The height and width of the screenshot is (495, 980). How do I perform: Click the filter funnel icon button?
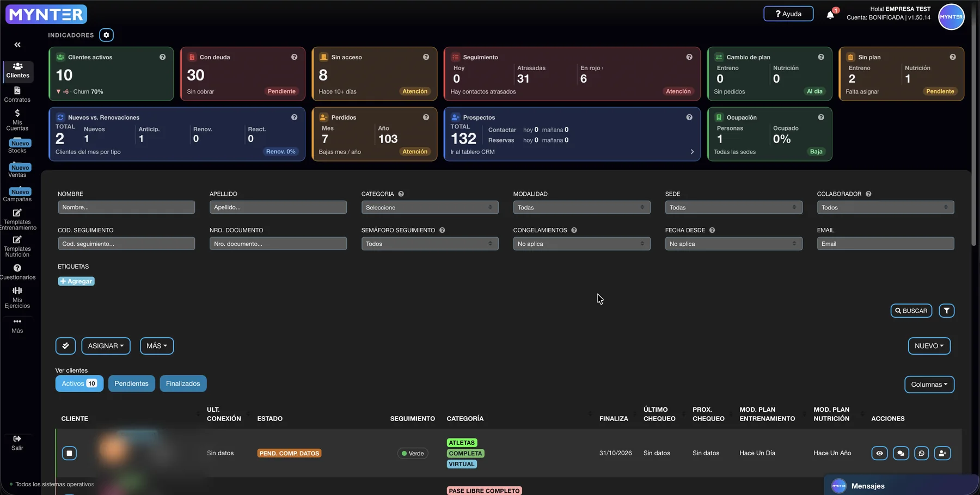click(947, 311)
